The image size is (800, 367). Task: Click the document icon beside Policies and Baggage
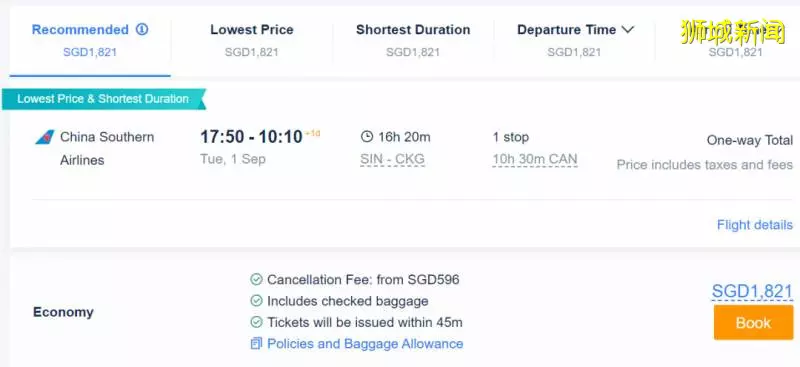click(x=256, y=344)
